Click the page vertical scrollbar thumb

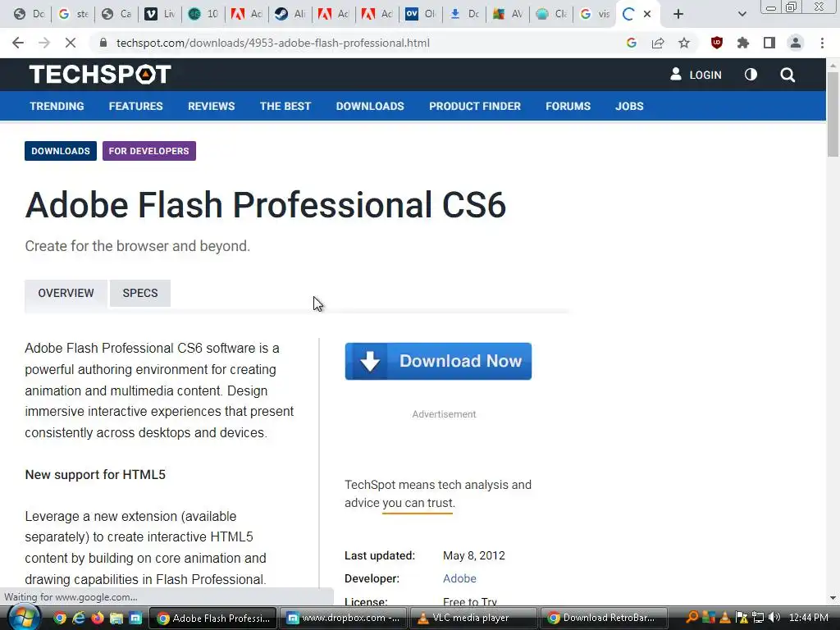833,113
